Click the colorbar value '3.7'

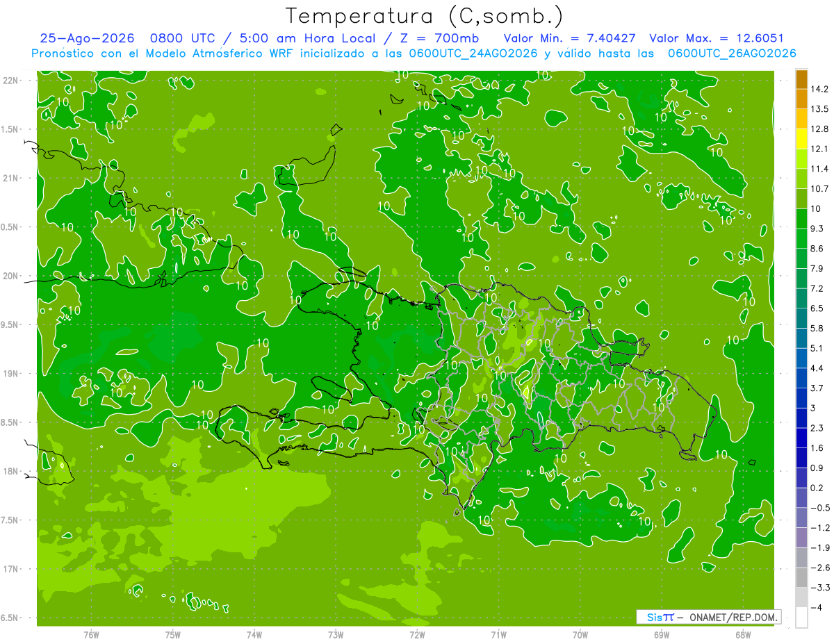[x=817, y=388]
